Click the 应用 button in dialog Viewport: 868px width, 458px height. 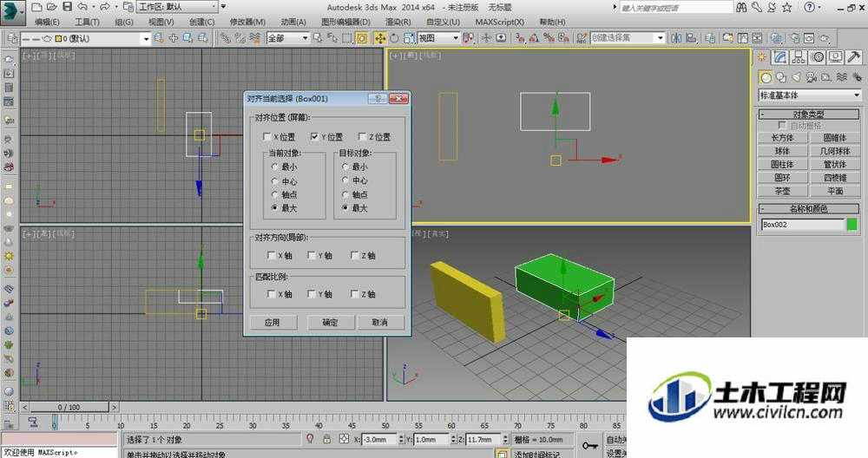point(273,322)
